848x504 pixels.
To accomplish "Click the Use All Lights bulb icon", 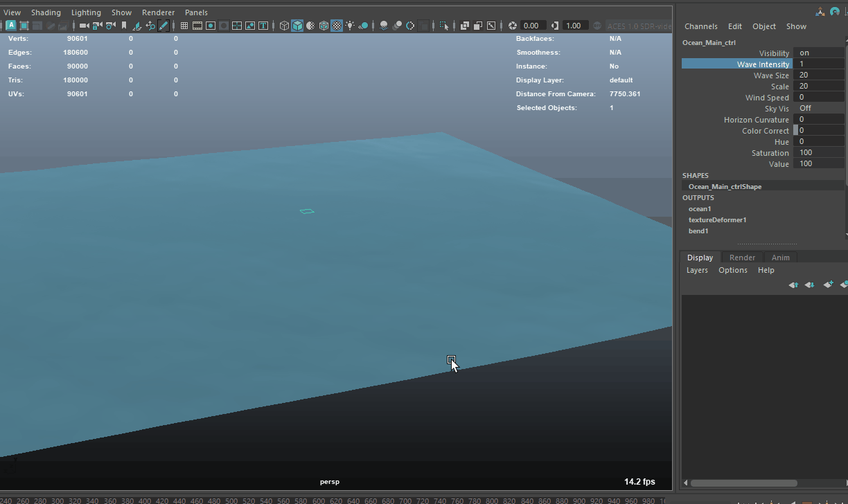I will pyautogui.click(x=350, y=26).
